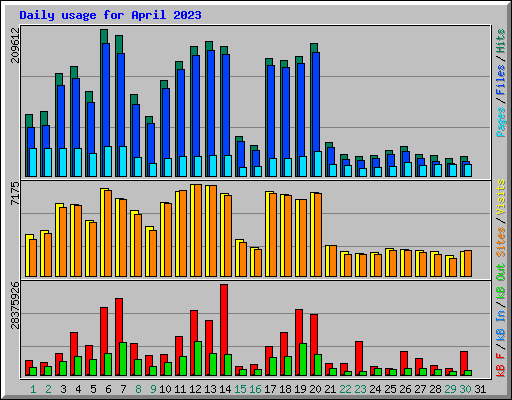This screenshot has width=512, height=400.
Task: Click the Files legend label
Action: (x=500, y=80)
